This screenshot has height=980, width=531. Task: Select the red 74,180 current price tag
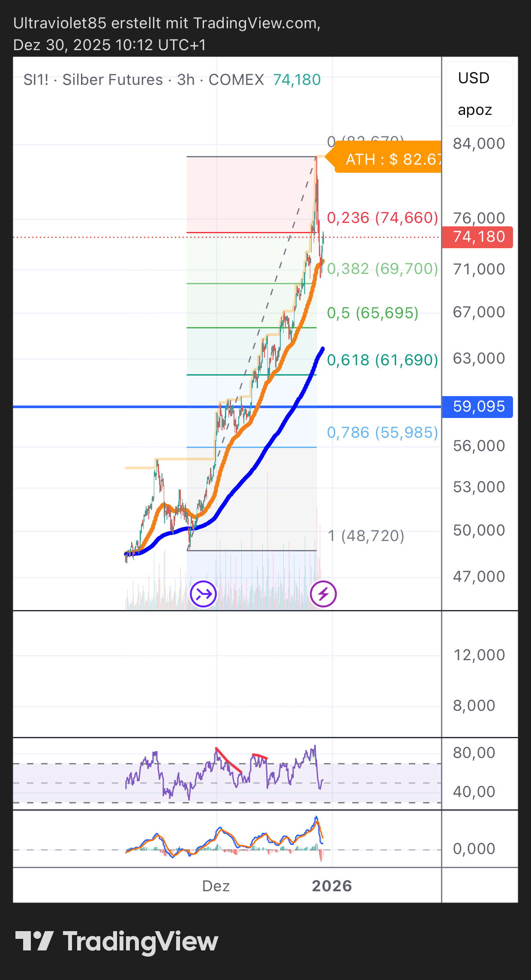[x=477, y=237]
